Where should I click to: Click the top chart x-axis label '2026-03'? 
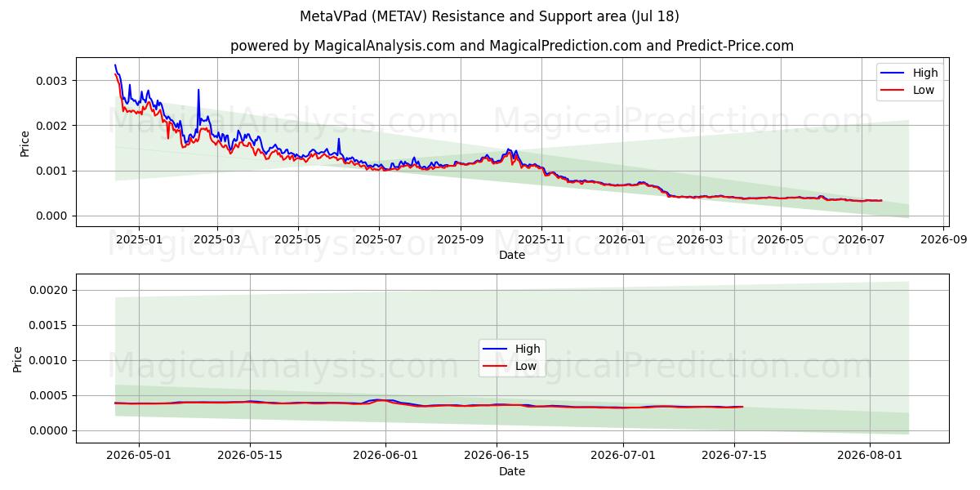[700, 240]
